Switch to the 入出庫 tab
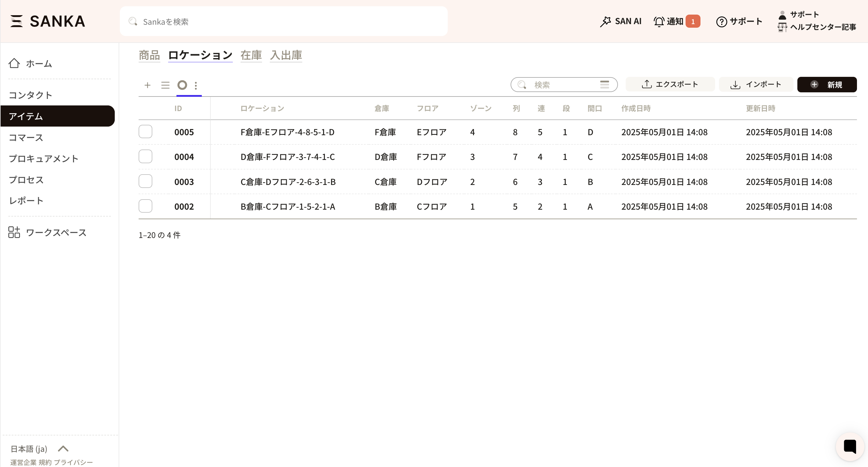Screen dimensions: 868x467 (x=286, y=55)
